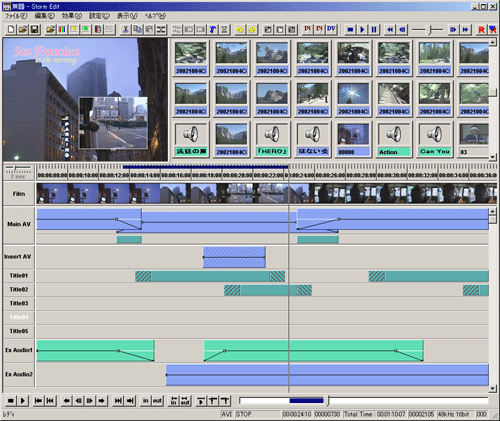Click the bottom 'in' mark button
This screenshot has width=500, height=421.
tap(146, 400)
